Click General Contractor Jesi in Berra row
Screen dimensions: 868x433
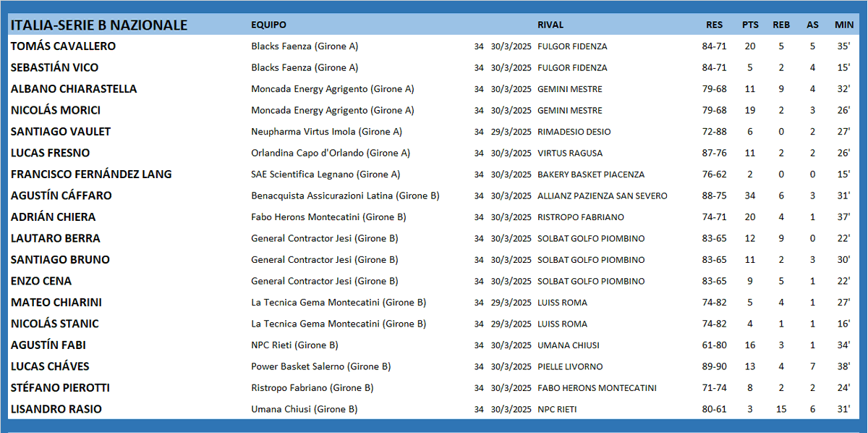click(x=325, y=238)
